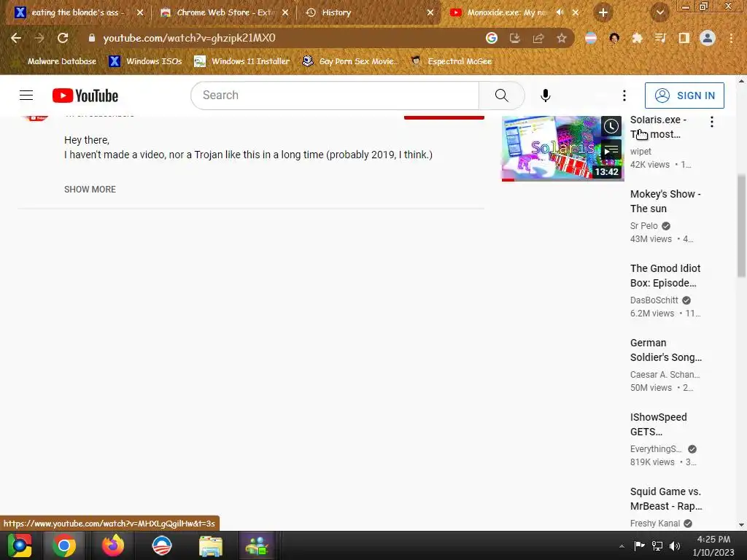
Task: Open the Action Center flag icon
Action: tap(639, 545)
